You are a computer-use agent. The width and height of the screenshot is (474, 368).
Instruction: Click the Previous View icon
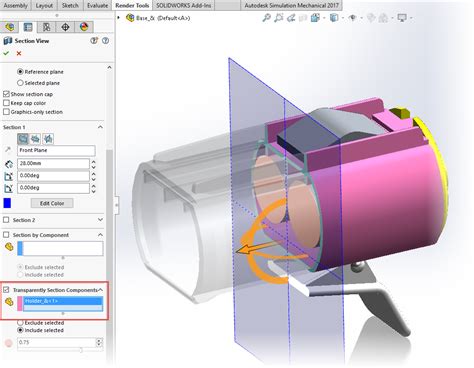click(x=291, y=18)
